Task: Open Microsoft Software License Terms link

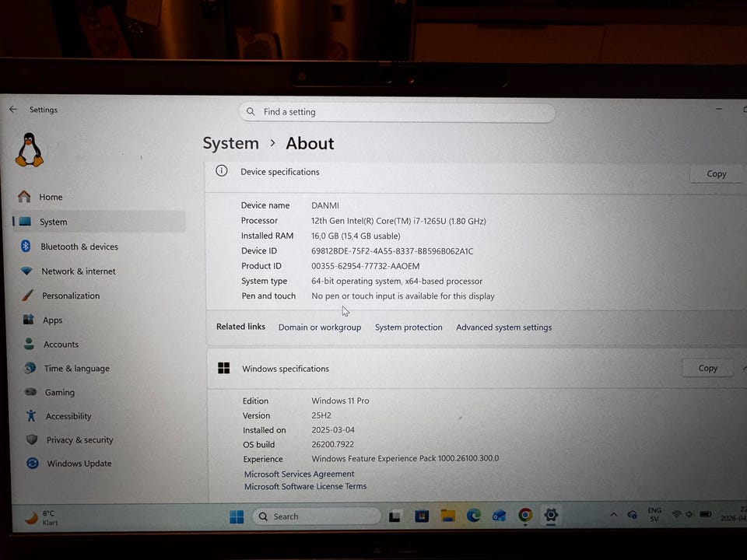Action: (x=305, y=486)
